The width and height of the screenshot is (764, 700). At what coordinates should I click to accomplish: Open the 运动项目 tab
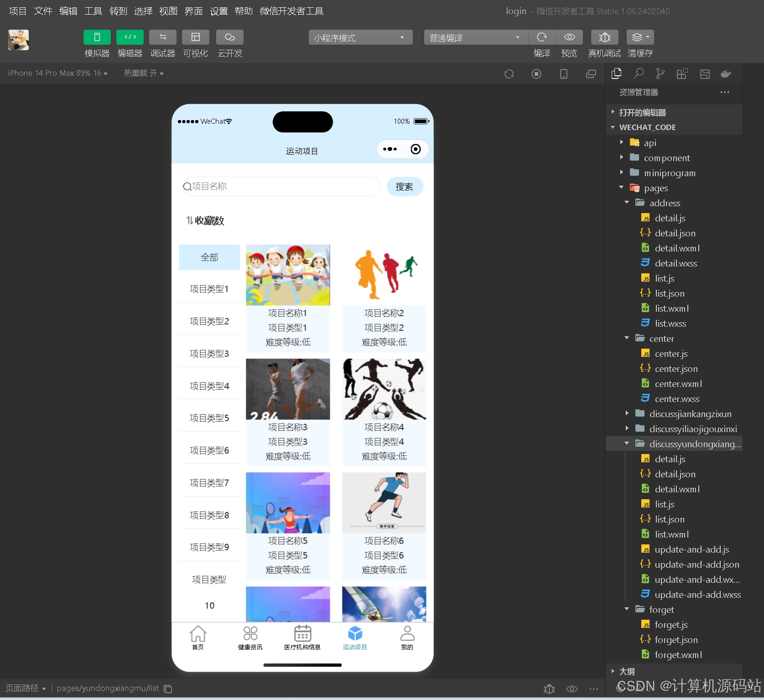click(x=355, y=637)
